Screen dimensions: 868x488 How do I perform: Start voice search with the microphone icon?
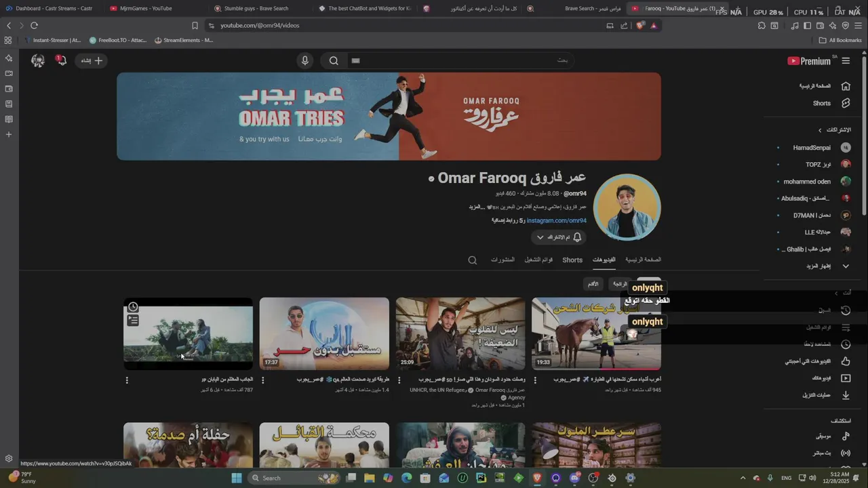pos(305,60)
